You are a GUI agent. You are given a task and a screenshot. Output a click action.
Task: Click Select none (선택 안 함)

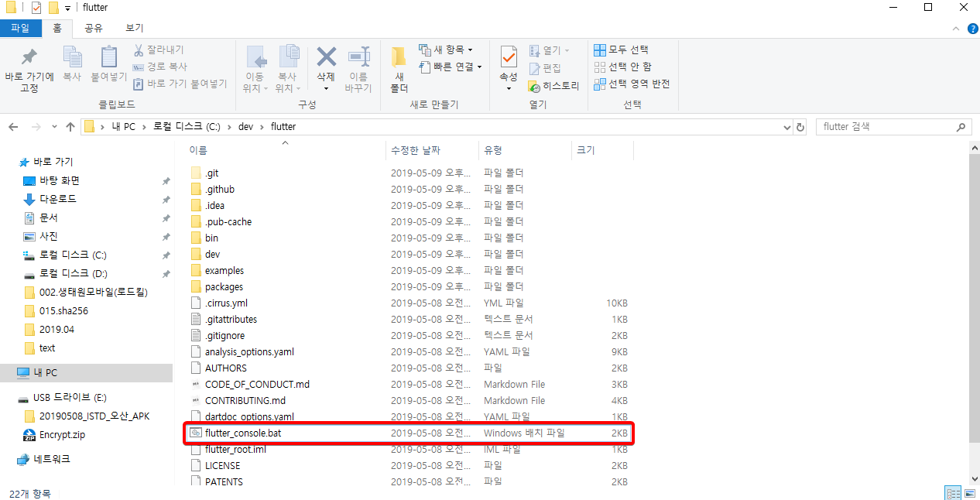click(622, 67)
